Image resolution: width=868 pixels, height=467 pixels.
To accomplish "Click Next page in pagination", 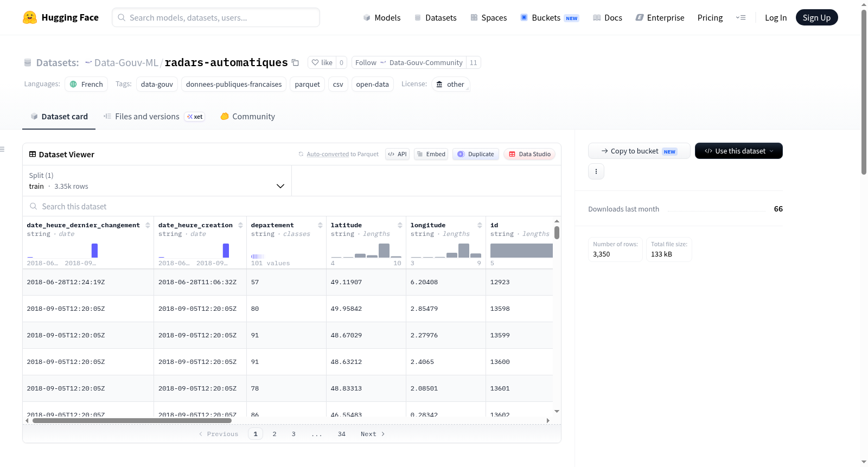I will pos(373,434).
